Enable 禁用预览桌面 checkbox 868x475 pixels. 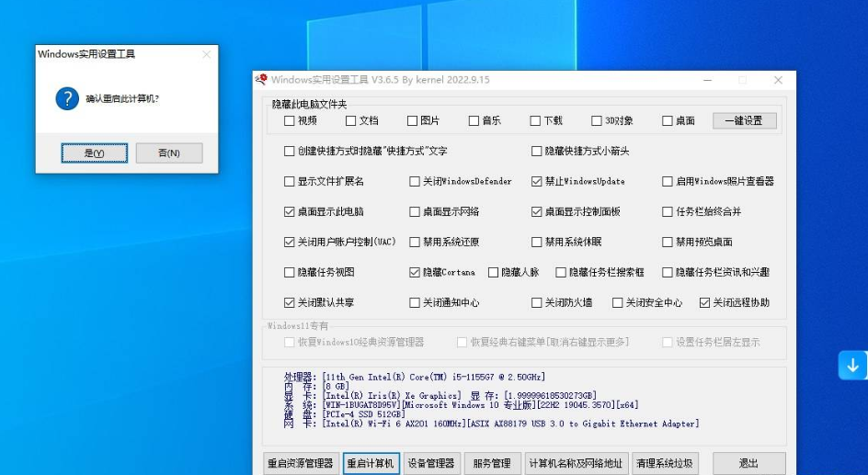coord(667,242)
